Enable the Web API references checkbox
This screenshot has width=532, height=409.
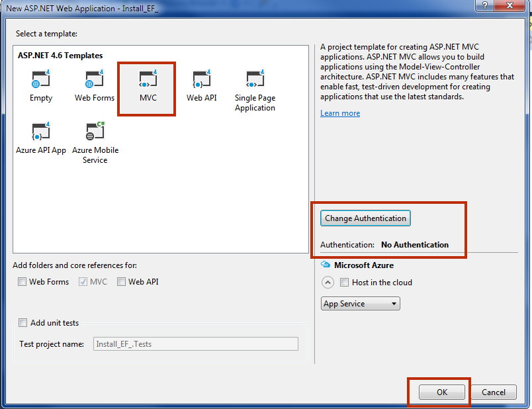[x=121, y=282]
